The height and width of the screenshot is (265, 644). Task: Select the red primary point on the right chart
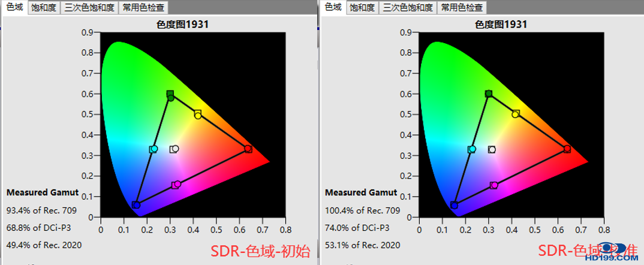pyautogui.click(x=567, y=149)
